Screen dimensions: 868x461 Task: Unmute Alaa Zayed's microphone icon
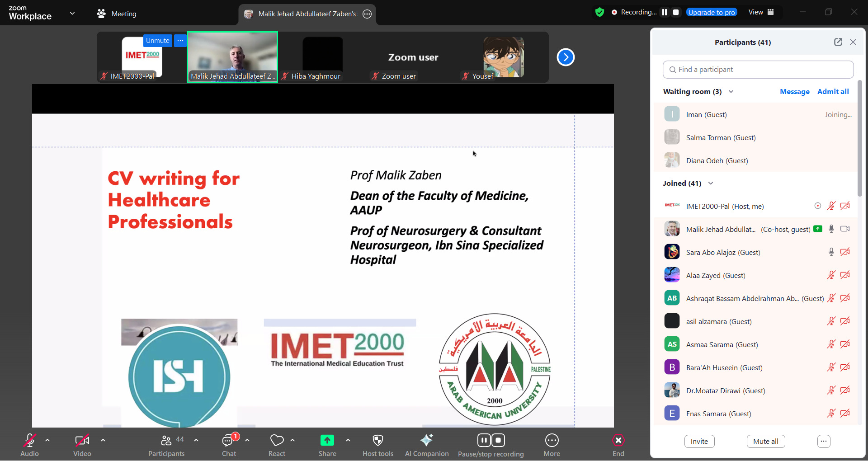click(x=831, y=275)
